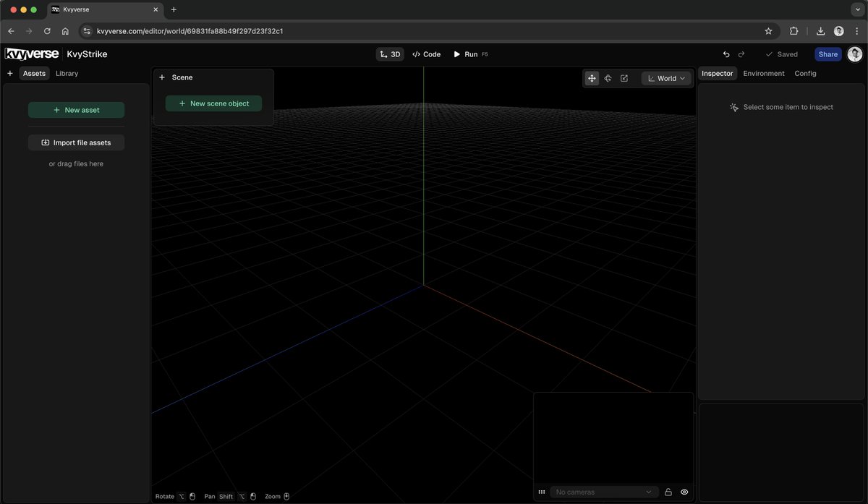The image size is (868, 504).
Task: Add item with plus icon beside Assets
Action: point(10,73)
